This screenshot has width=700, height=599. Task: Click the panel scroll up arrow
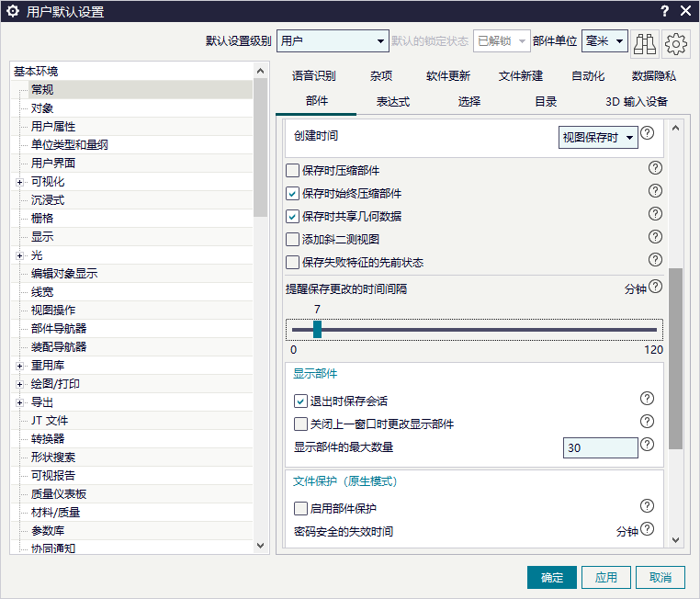(676, 128)
